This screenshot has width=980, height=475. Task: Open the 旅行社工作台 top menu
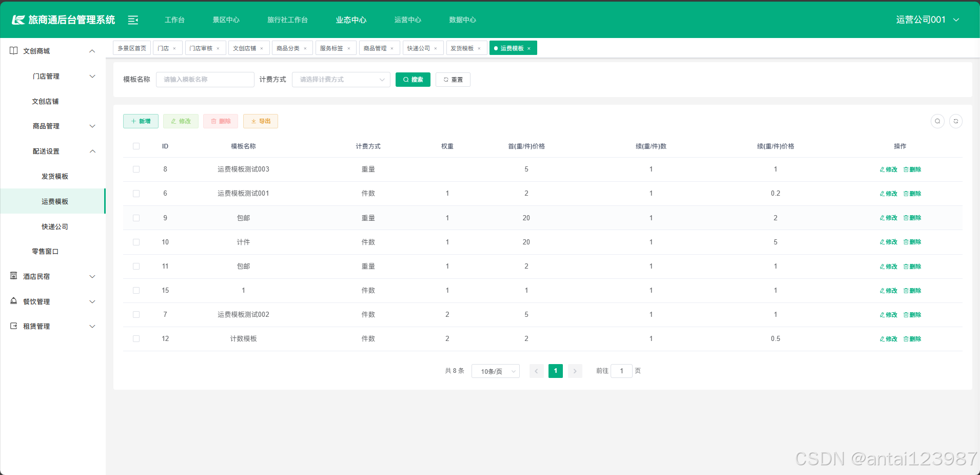pyautogui.click(x=287, y=20)
